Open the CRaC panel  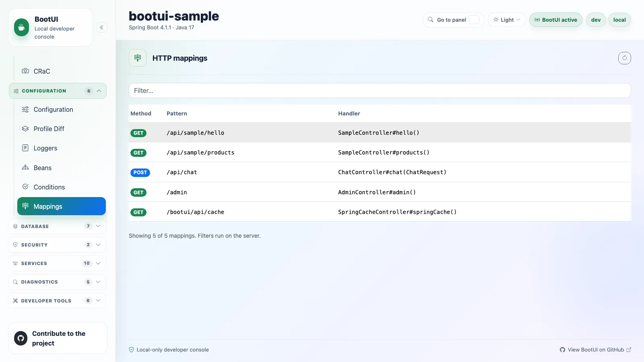tap(61, 71)
